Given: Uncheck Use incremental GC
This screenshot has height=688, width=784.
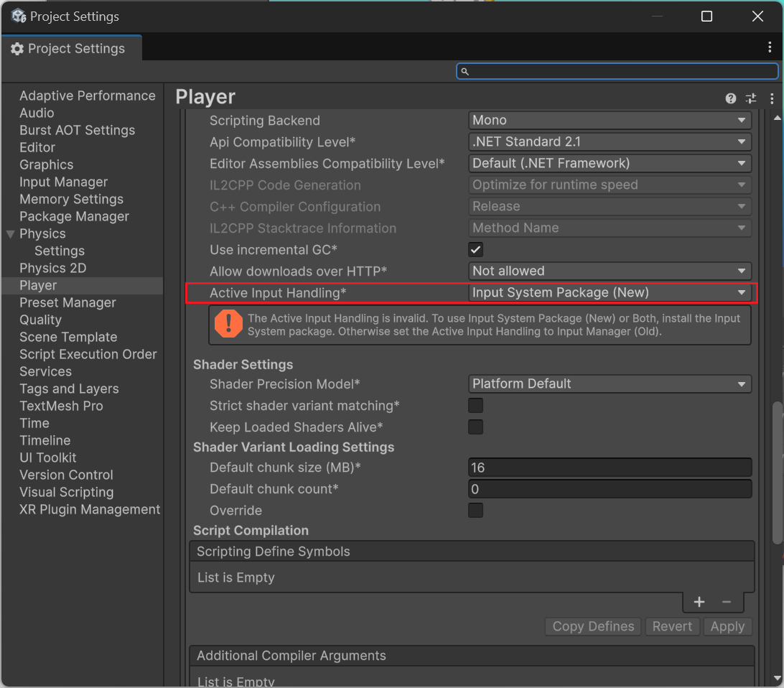Looking at the screenshot, I should pos(475,249).
